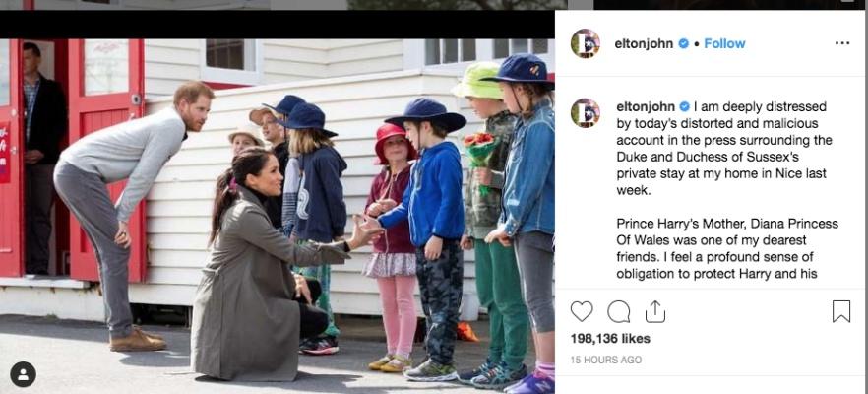This screenshot has height=394, width=868.
Task: Open eltonjohn's profile picture in the post header
Action: [586, 43]
